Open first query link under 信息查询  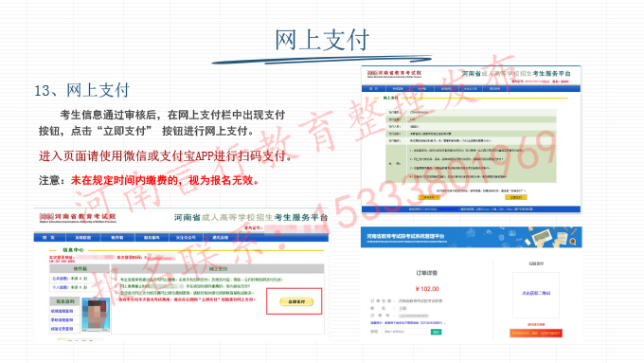tap(62, 311)
